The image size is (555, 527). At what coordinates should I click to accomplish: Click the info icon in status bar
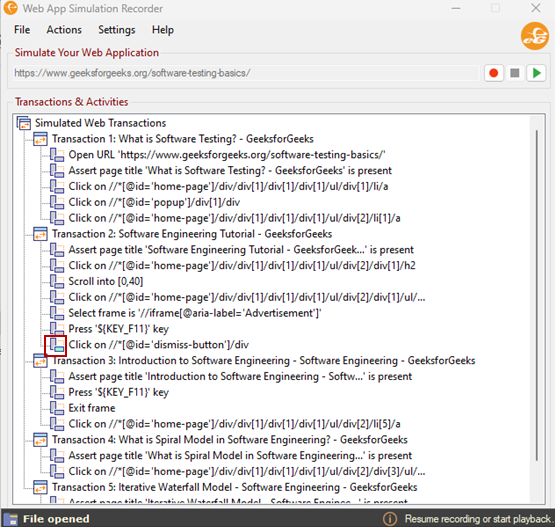coord(390,519)
